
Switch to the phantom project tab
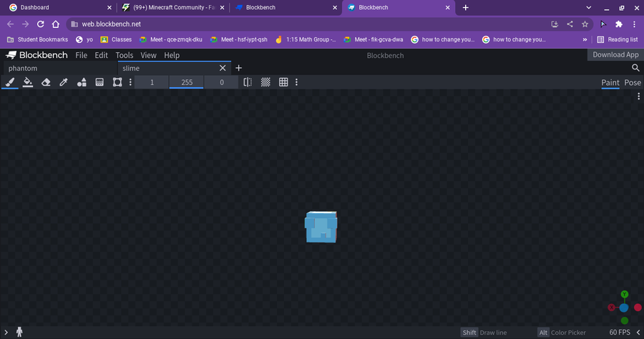click(x=60, y=68)
